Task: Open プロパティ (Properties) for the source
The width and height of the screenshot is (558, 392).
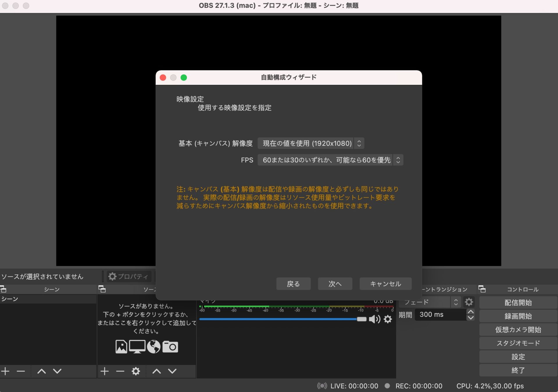Action: pyautogui.click(x=129, y=276)
